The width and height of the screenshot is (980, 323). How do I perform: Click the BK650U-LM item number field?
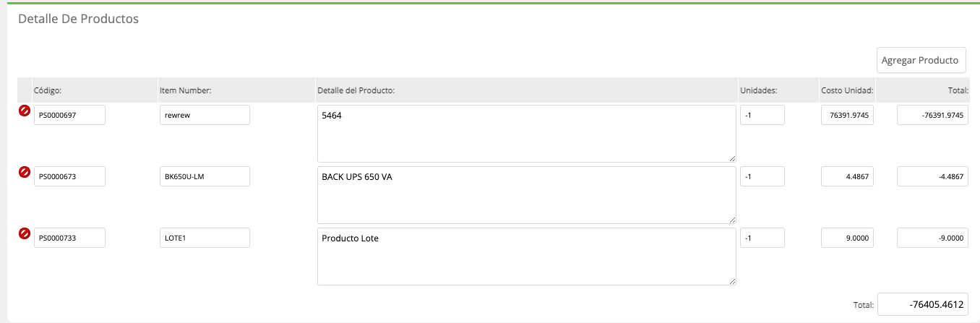click(205, 176)
